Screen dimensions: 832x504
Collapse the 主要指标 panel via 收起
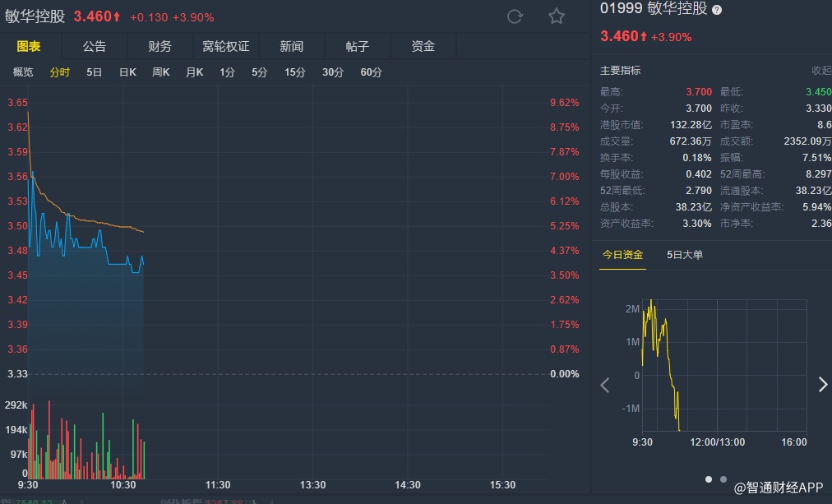pos(820,71)
